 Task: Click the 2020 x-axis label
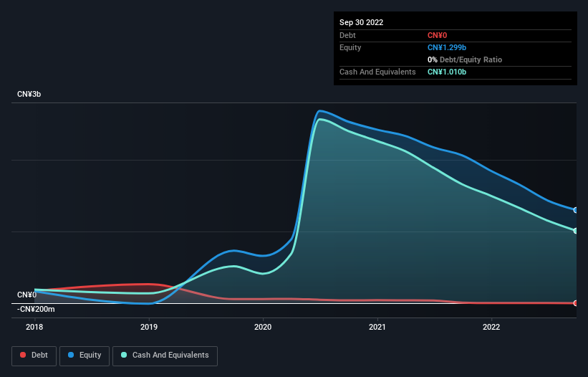tap(263, 327)
